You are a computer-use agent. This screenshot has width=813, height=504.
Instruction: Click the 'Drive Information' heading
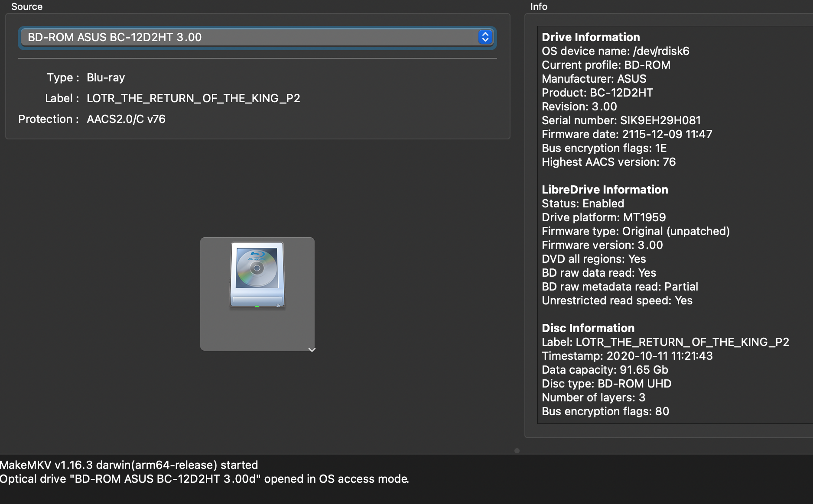pyautogui.click(x=591, y=37)
